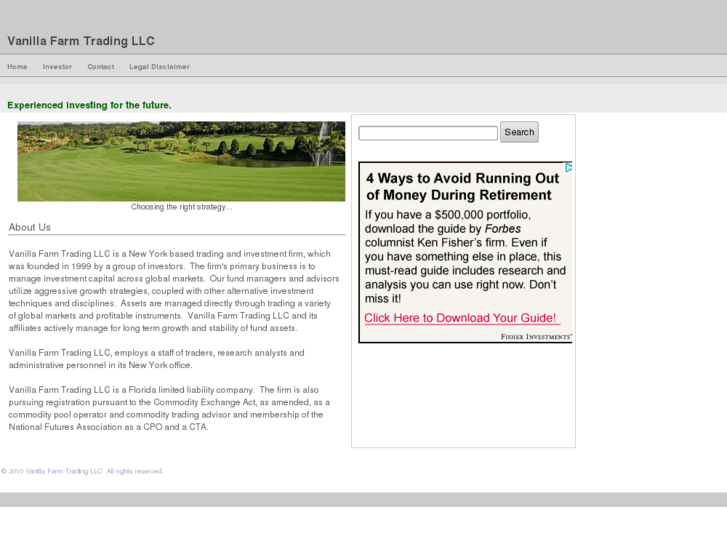
Task: Click 'Click Here to Download Your Guide!' link
Action: (460, 318)
